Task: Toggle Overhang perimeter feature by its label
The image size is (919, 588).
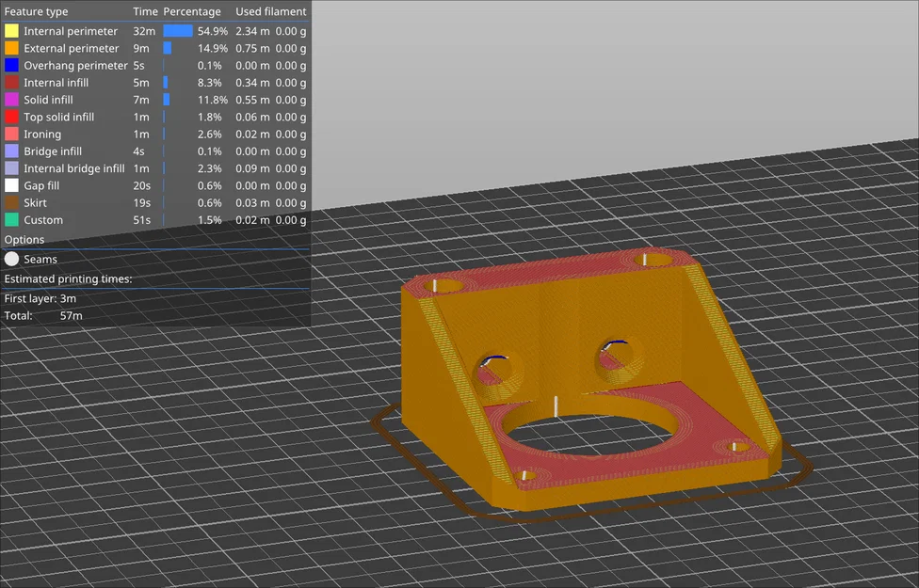Action: pos(75,65)
